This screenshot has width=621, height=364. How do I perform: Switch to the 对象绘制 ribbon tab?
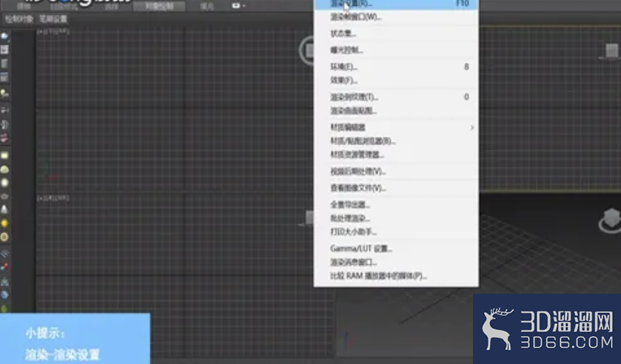coord(159,7)
